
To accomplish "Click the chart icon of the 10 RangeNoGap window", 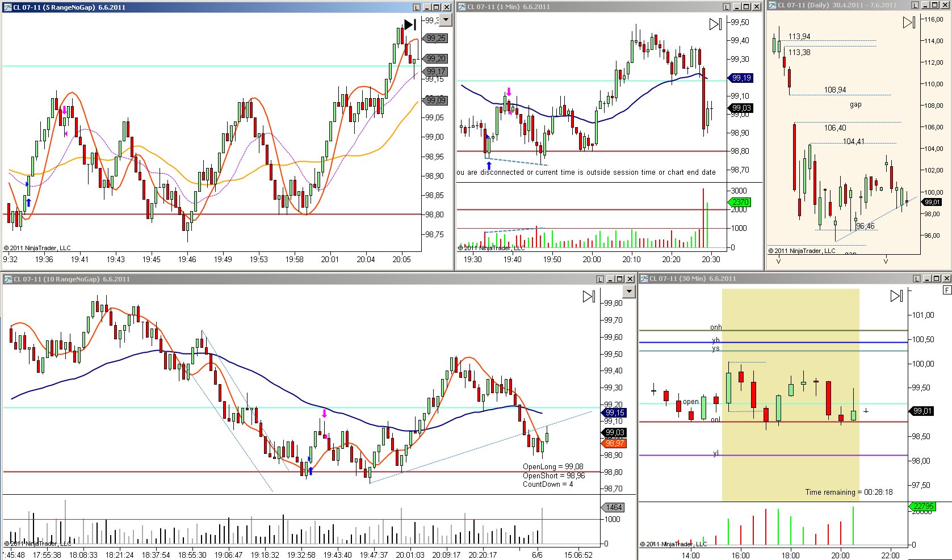I will (x=8, y=279).
